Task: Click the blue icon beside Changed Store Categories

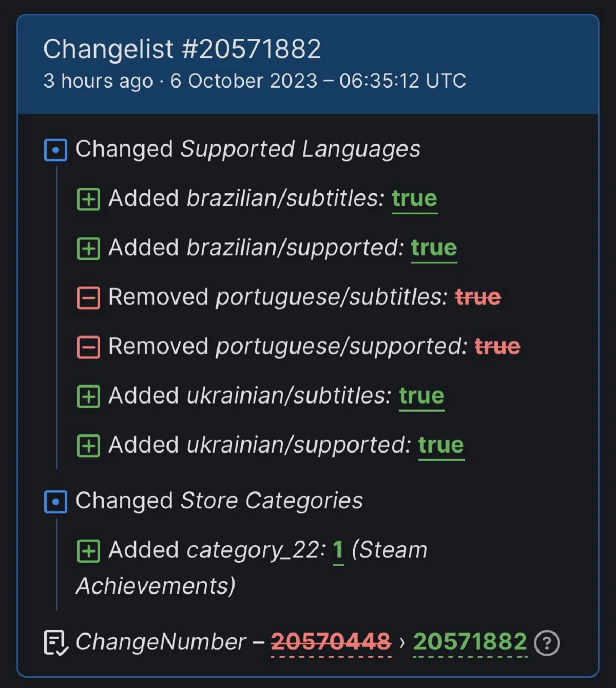Action: [55, 502]
